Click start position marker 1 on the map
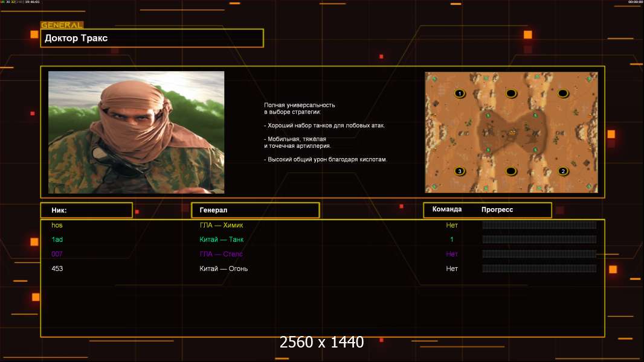 tap(460, 94)
